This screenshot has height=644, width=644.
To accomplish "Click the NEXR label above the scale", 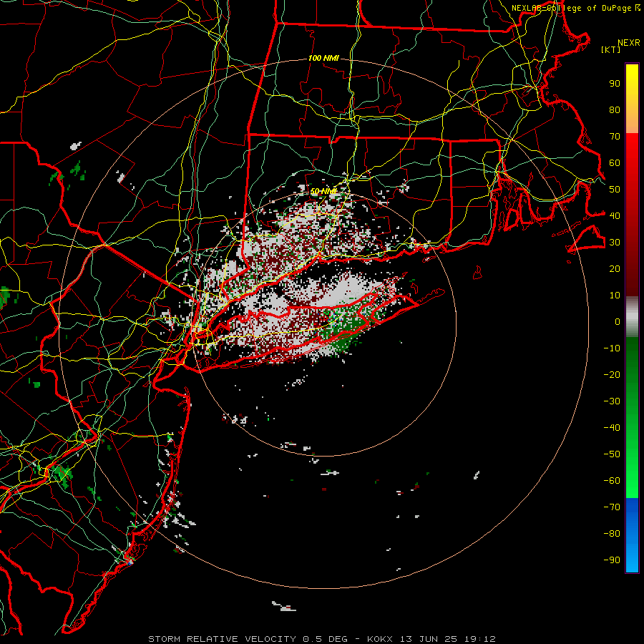I will coord(629,43).
